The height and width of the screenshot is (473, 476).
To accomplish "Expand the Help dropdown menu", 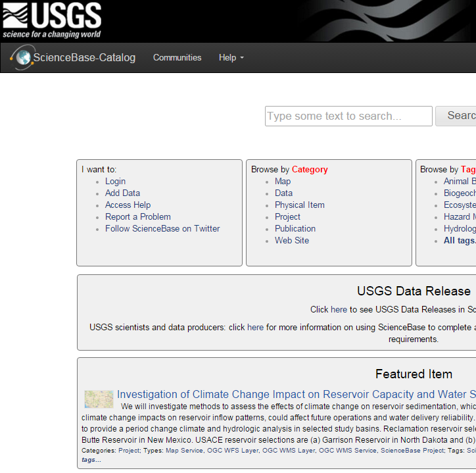I will pyautogui.click(x=231, y=57).
